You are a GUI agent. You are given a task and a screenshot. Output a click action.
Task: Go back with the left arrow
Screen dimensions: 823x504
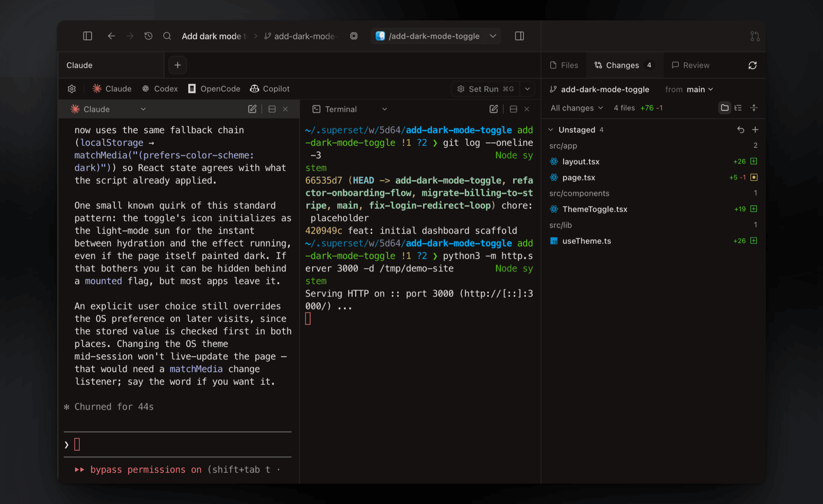coord(111,36)
